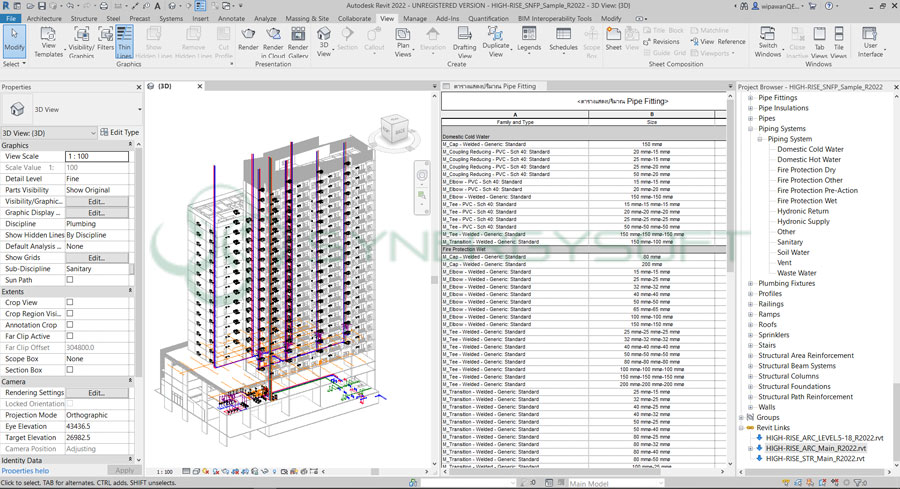Click the Switch Windows icon
This screenshot has width=900, height=489.
click(x=768, y=40)
